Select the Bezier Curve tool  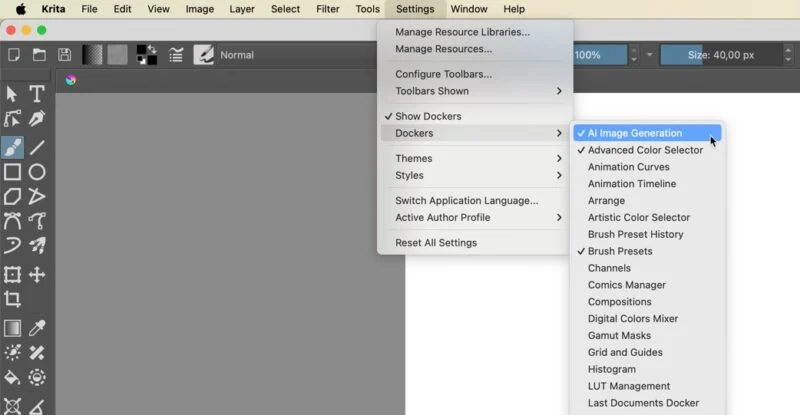point(12,221)
